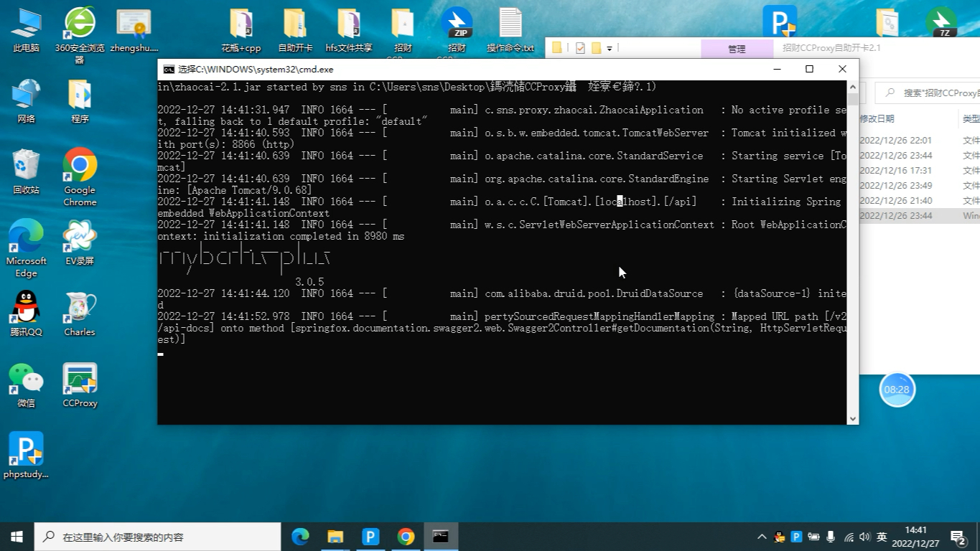
Task: Click the taskbar search box
Action: tap(158, 537)
